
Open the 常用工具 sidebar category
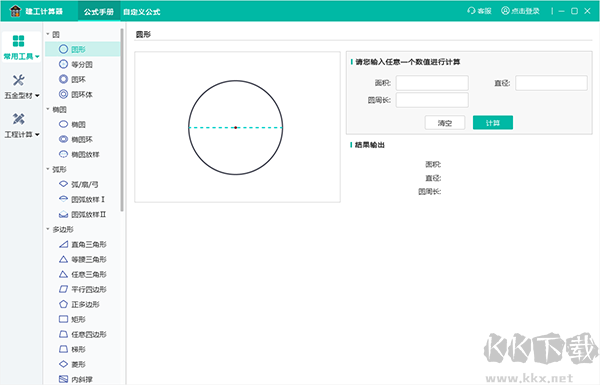21,47
